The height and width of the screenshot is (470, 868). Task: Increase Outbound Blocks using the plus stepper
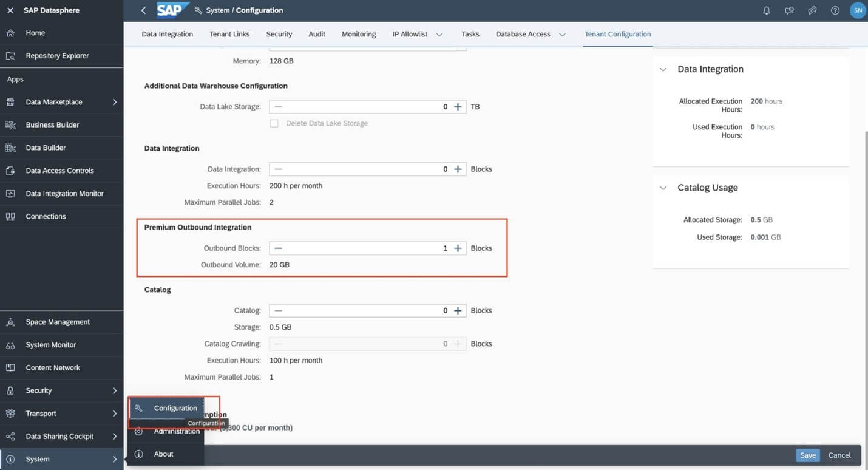tap(458, 248)
